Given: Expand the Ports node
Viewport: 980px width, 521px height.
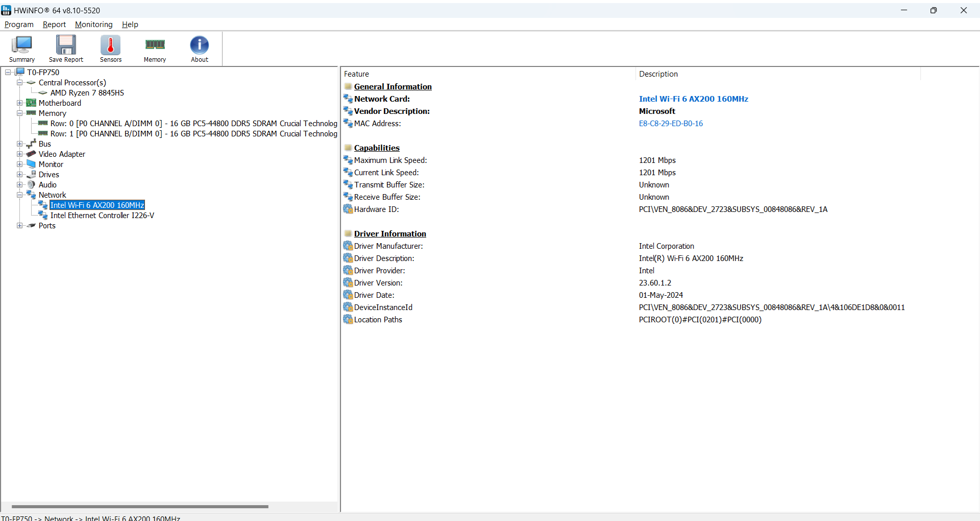Looking at the screenshot, I should [x=19, y=225].
